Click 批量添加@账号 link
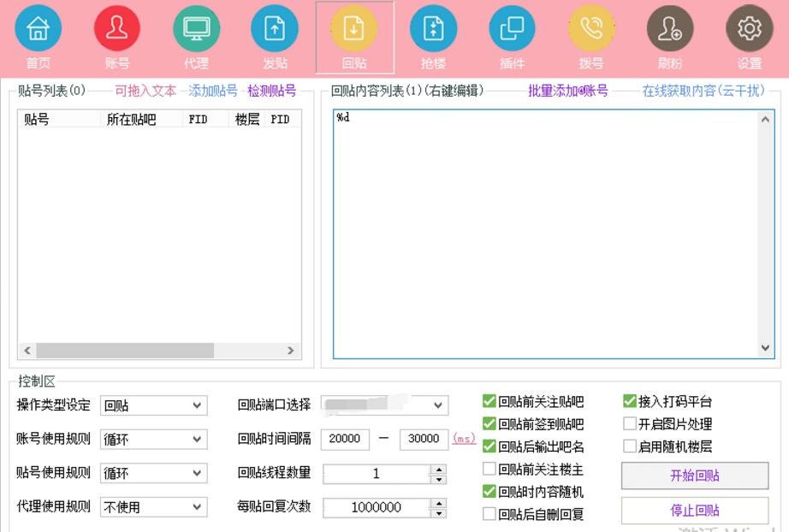 (x=568, y=91)
